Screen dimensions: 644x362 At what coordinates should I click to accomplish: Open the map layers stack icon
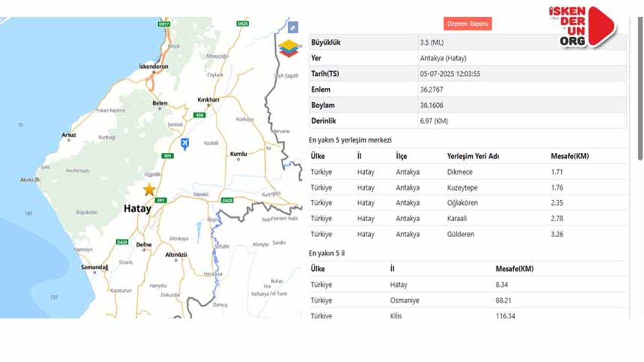[x=288, y=48]
